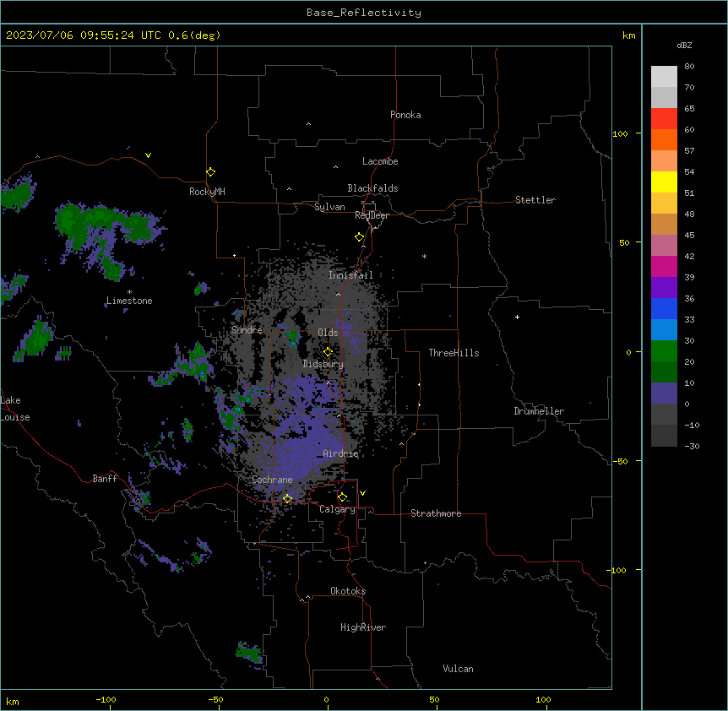Image resolution: width=728 pixels, height=711 pixels.
Task: Click the yellow diamond marker below Cochrane
Action: point(287,498)
